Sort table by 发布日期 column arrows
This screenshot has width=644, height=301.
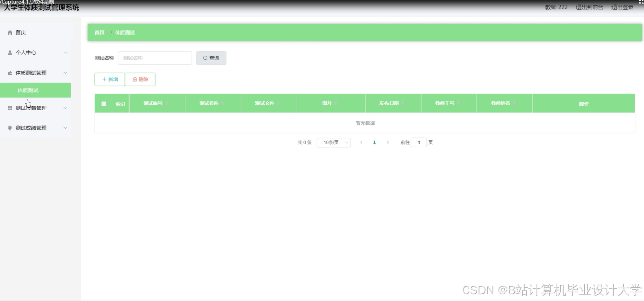pyautogui.click(x=403, y=103)
